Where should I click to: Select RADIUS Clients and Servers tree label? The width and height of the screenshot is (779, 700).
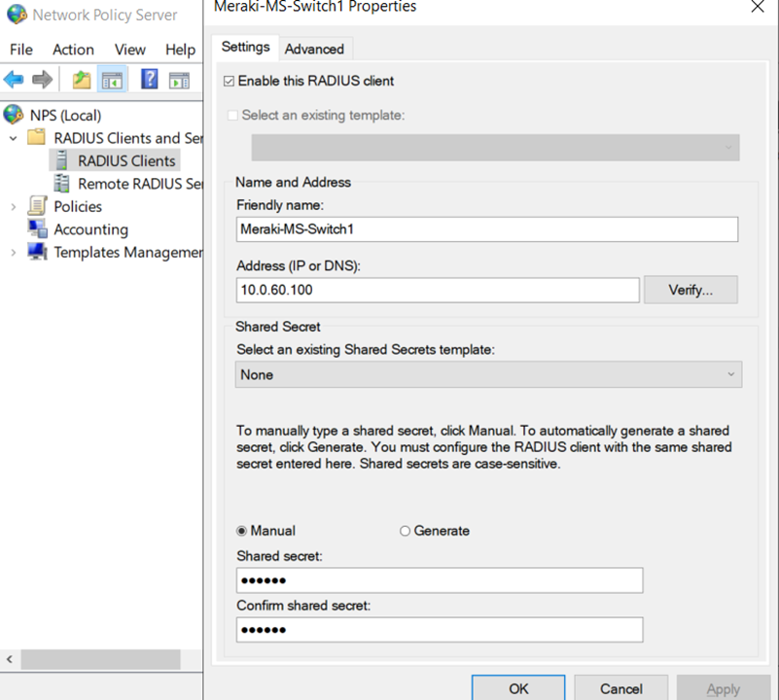(128, 138)
